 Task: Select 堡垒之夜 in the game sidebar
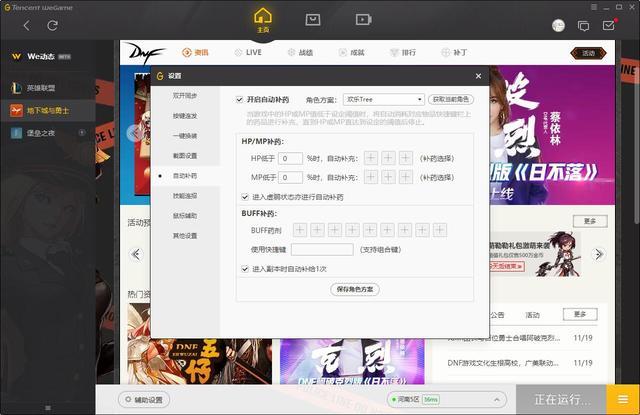(x=48, y=132)
